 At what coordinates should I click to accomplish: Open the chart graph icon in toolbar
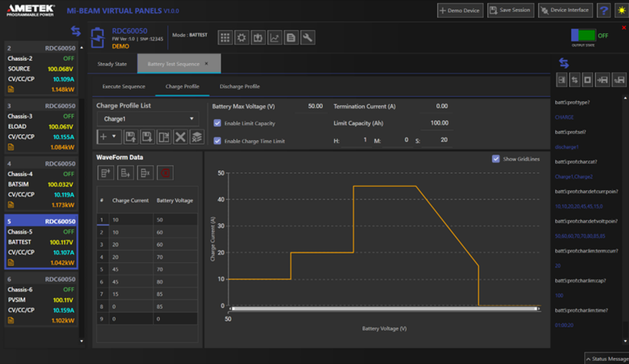point(274,38)
